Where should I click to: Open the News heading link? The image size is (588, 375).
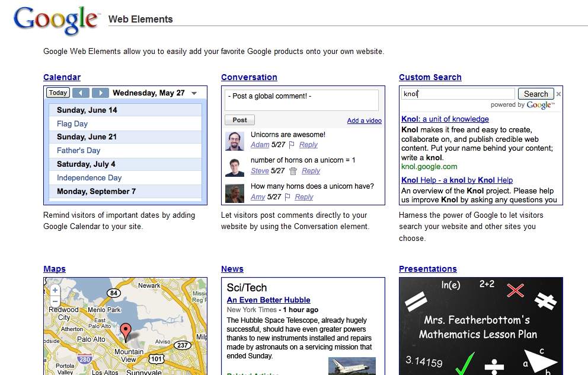(232, 269)
